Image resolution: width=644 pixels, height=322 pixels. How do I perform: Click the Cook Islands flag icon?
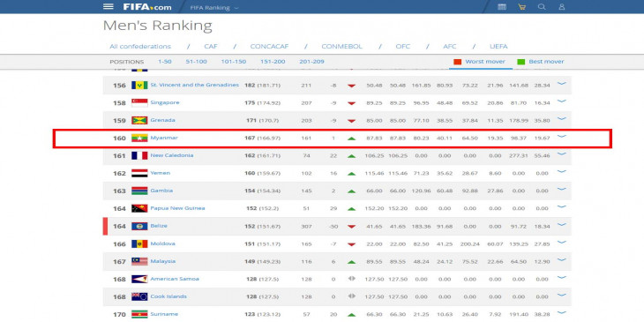139,297
